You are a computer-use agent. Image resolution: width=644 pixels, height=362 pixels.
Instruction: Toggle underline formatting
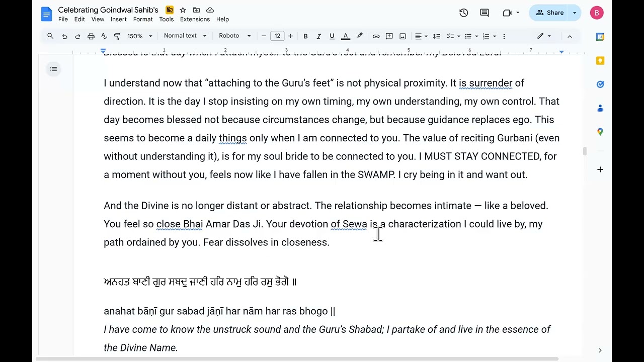pos(332,36)
